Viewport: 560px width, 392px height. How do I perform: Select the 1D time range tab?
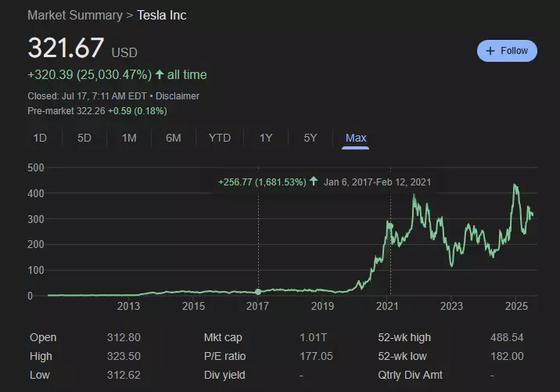click(40, 138)
